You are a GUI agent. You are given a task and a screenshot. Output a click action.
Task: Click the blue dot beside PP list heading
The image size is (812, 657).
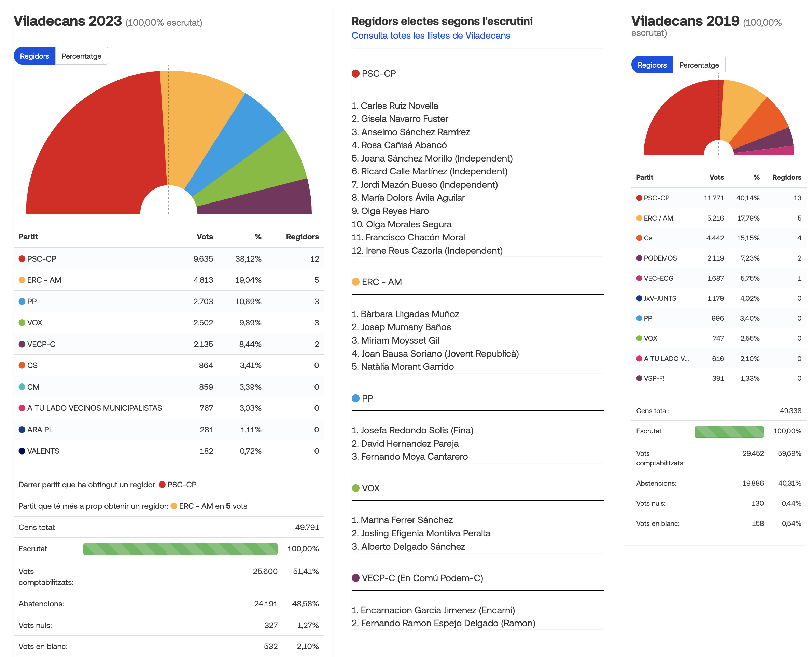click(355, 398)
